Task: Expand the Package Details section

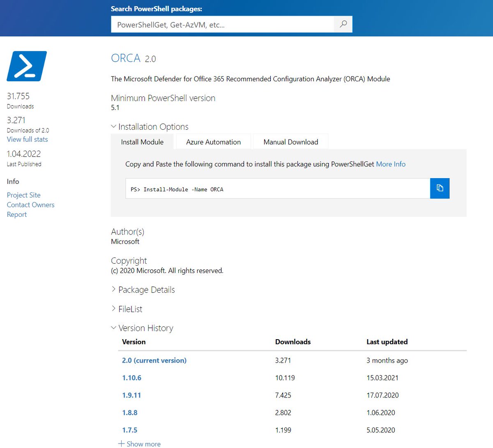Action: [x=143, y=289]
